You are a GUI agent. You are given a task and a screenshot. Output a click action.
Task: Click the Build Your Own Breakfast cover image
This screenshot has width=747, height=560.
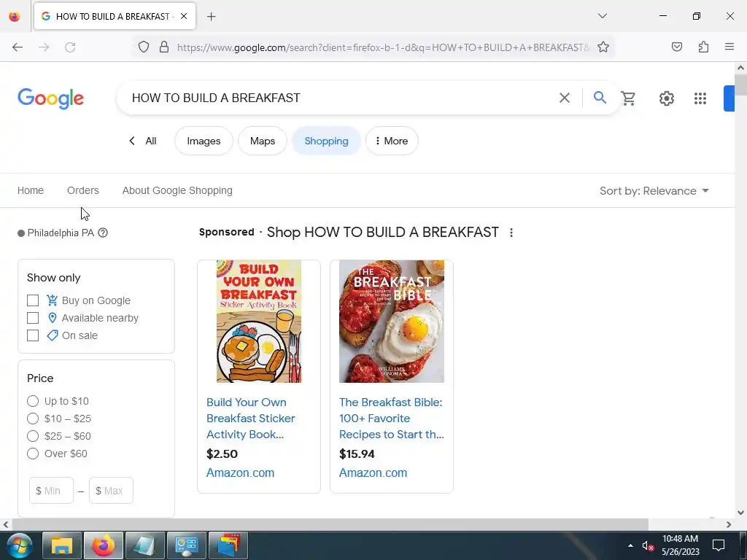click(x=259, y=322)
